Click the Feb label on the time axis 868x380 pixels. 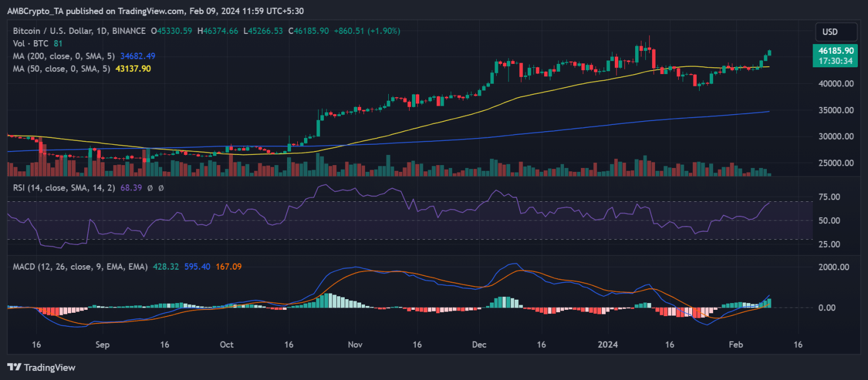[735, 344]
